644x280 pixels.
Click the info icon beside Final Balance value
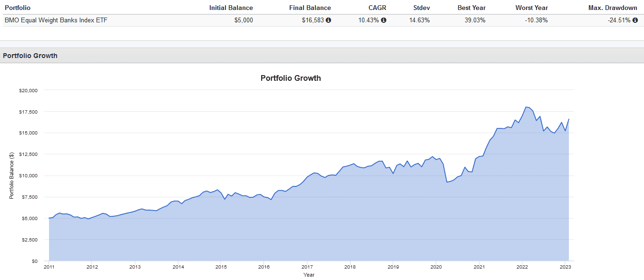(328, 20)
